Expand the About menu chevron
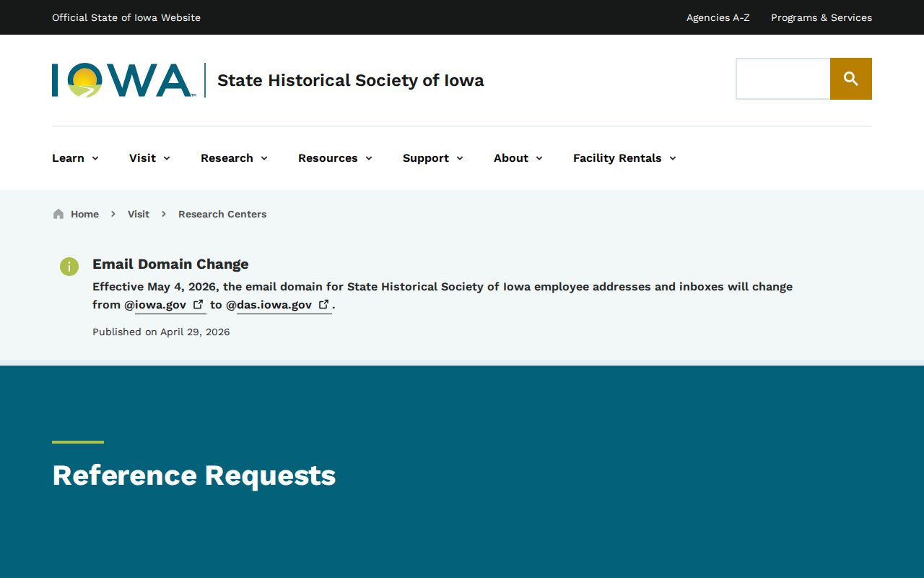Screen dimensions: 924x578 pos(539,158)
